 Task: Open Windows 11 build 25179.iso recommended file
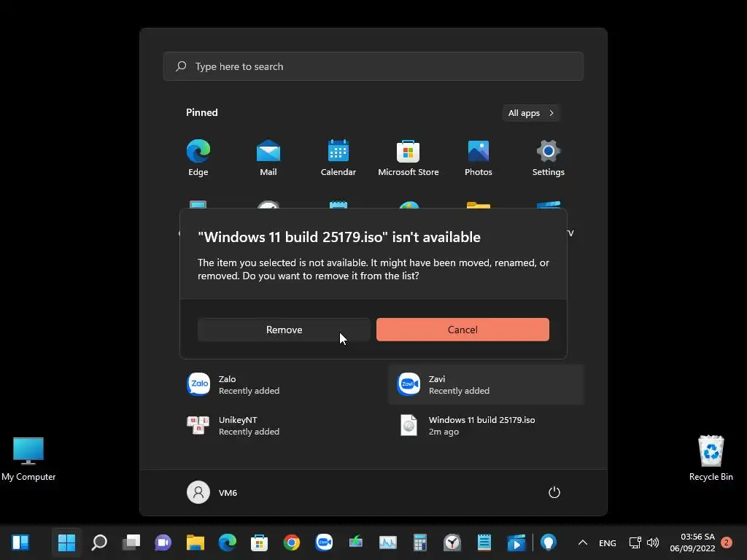click(486, 425)
